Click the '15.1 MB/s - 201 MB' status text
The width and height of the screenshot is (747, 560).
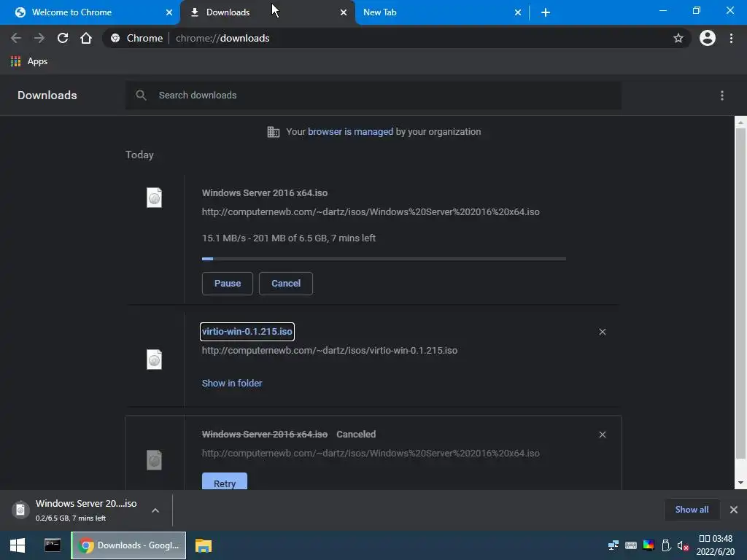[289, 238]
